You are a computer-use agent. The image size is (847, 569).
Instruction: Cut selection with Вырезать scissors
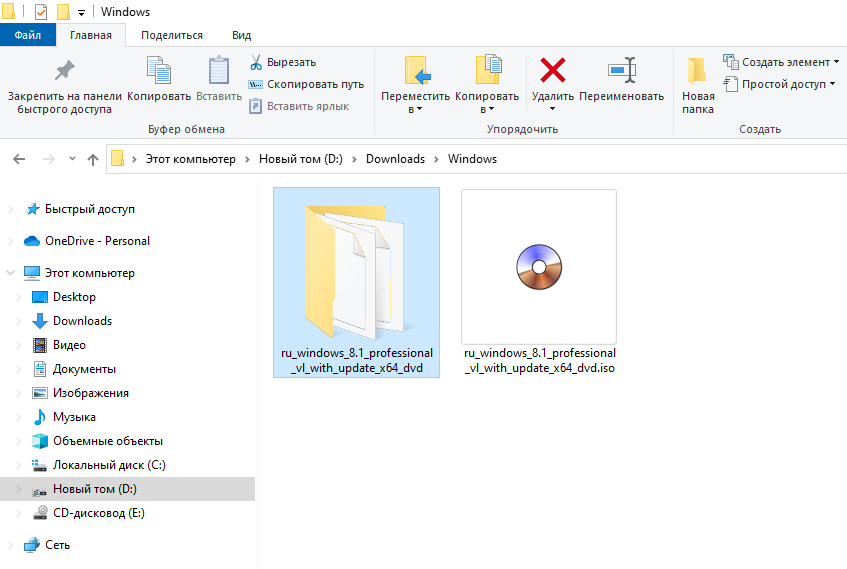283,62
